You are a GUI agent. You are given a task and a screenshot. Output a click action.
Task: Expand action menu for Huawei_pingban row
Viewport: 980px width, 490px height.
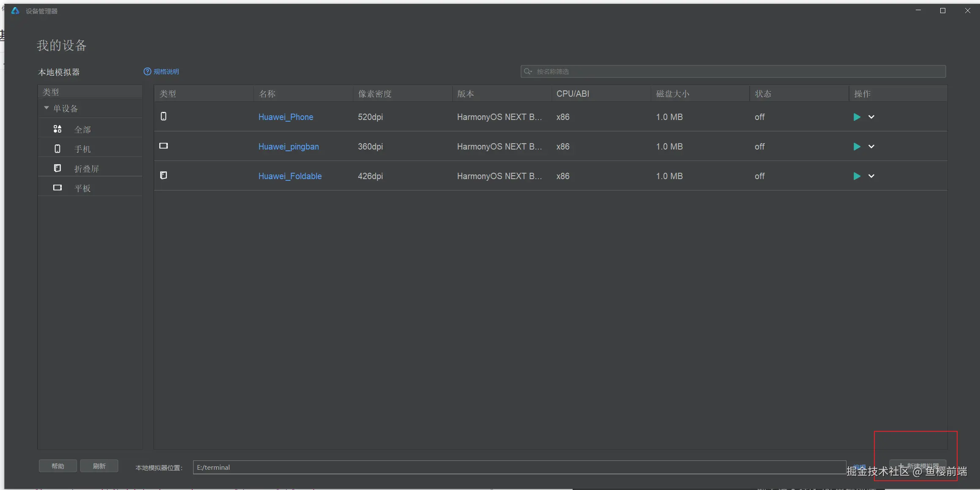(871, 147)
